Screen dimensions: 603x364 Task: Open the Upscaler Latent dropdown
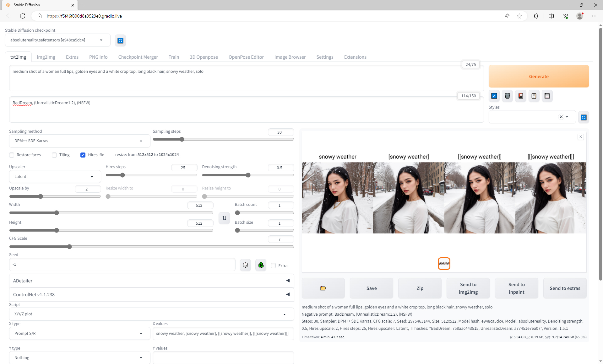pyautogui.click(x=55, y=177)
